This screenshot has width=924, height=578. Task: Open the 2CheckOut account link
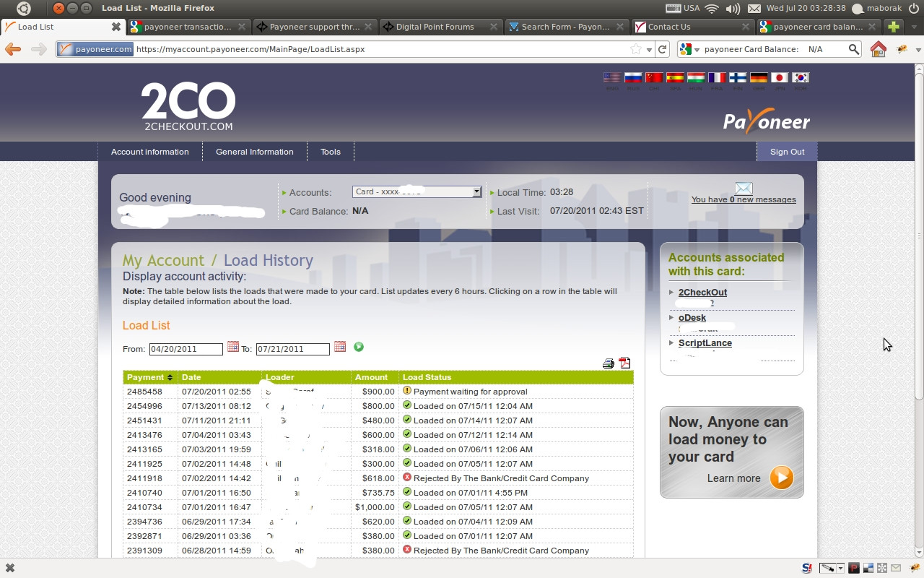coord(702,293)
